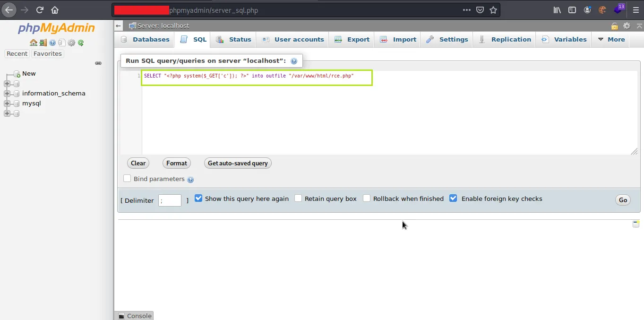Click the browser home icon
The width and height of the screenshot is (644, 320).
(55, 10)
